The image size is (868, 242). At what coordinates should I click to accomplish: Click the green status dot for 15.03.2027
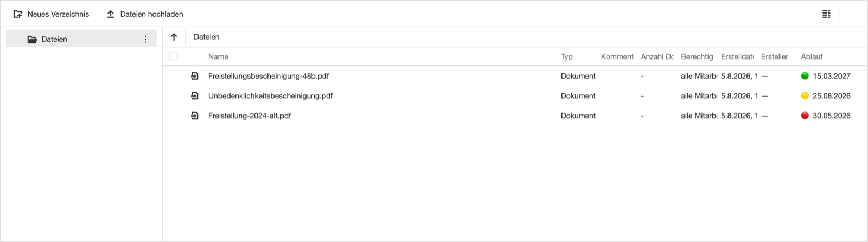[805, 75]
